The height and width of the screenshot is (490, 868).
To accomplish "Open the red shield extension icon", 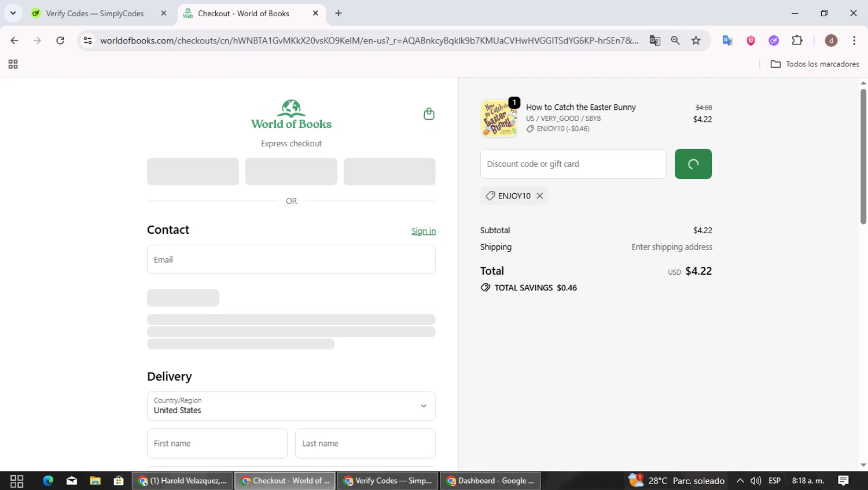I will (751, 40).
